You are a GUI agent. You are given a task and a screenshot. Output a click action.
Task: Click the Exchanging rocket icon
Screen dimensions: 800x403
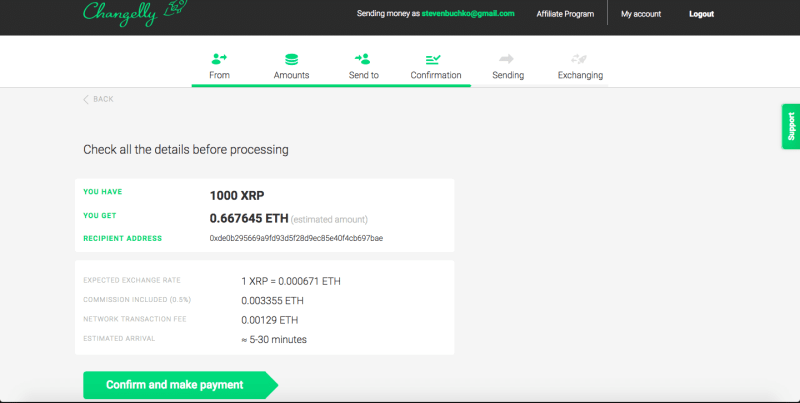coord(579,59)
